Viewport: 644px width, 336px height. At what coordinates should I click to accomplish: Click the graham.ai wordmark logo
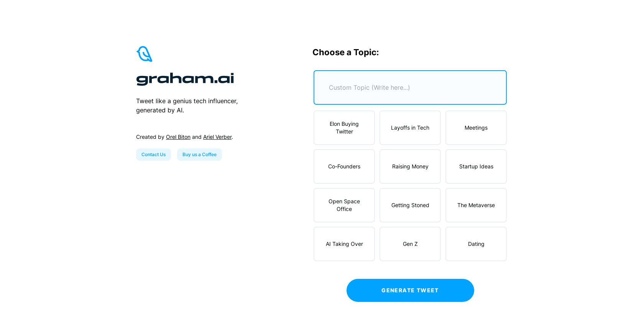click(185, 79)
